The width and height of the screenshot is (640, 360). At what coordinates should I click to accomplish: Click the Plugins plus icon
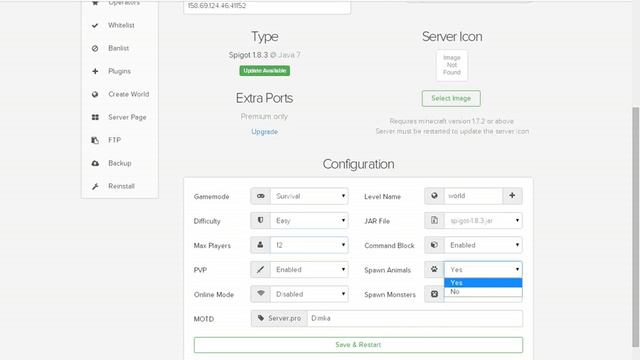click(x=95, y=71)
